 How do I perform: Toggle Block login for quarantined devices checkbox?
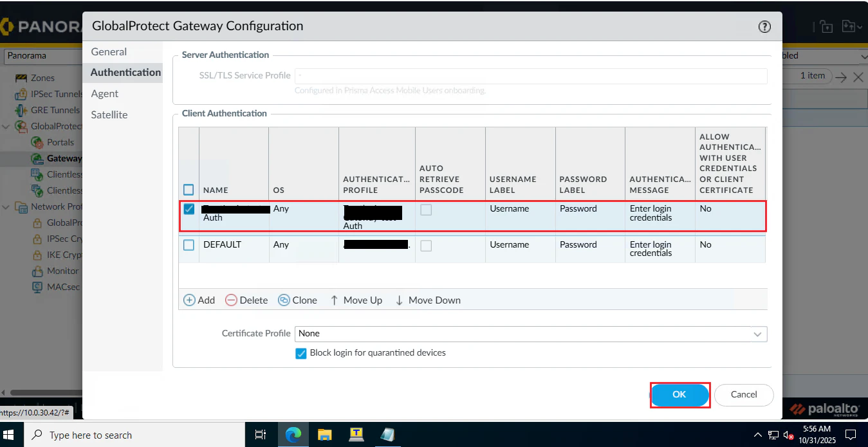[x=300, y=353]
